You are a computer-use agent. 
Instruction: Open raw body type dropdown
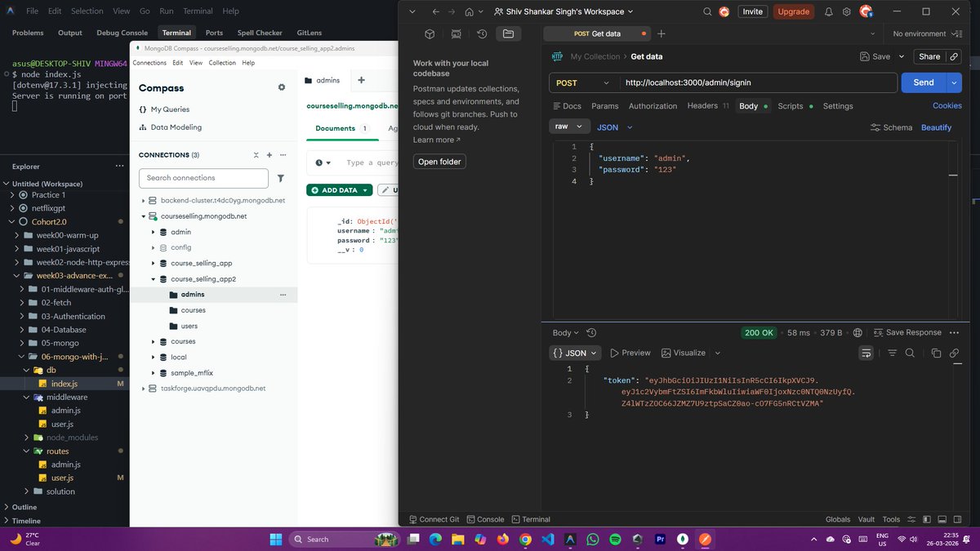(x=570, y=127)
